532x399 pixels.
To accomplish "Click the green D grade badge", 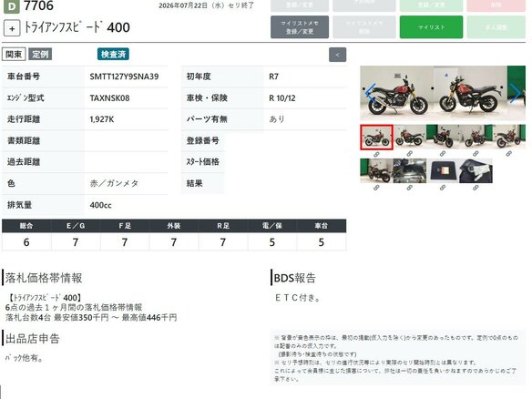I will click(x=11, y=6).
